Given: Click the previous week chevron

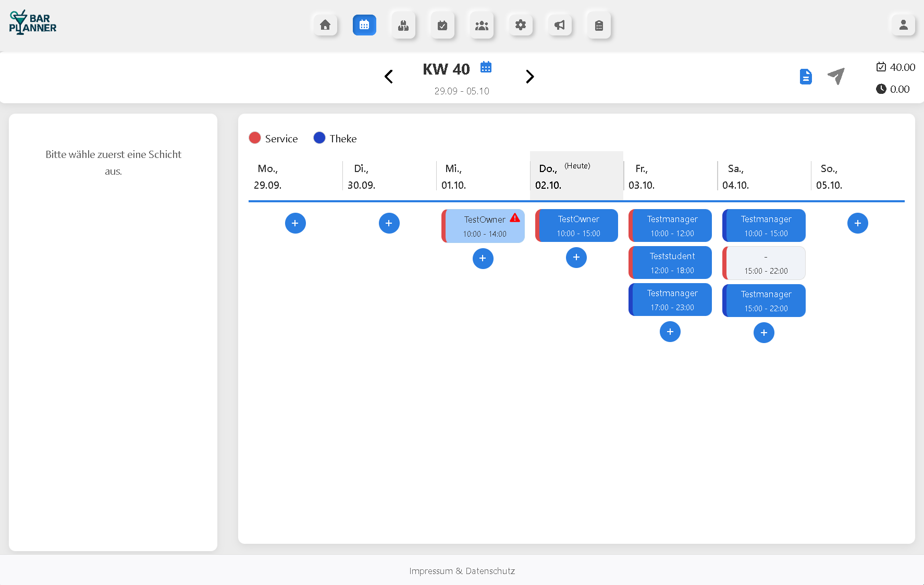Looking at the screenshot, I should point(389,76).
